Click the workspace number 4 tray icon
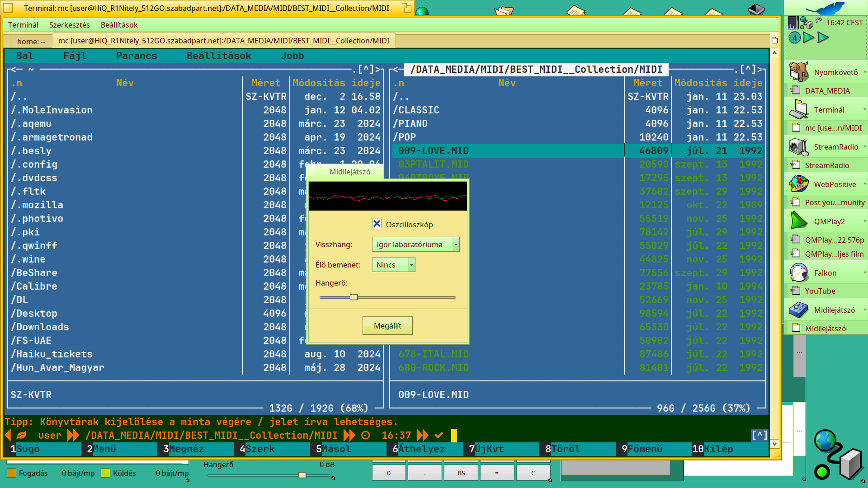The width and height of the screenshot is (868, 488). (x=795, y=38)
